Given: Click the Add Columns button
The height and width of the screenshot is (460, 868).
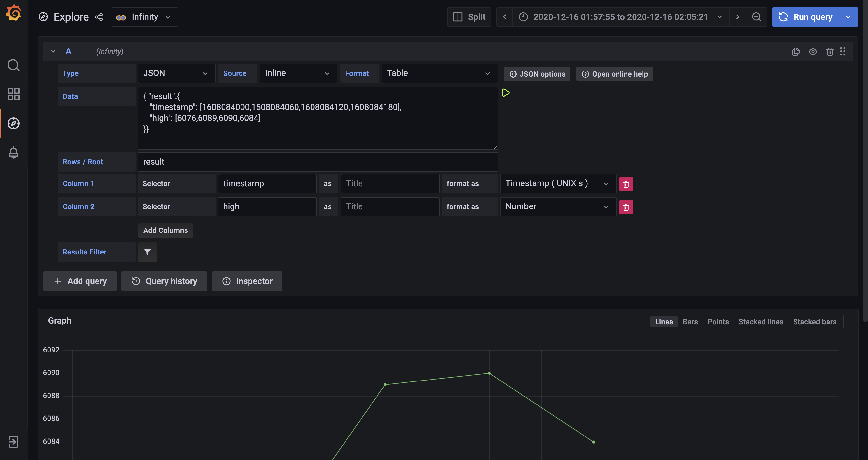Looking at the screenshot, I should (165, 230).
